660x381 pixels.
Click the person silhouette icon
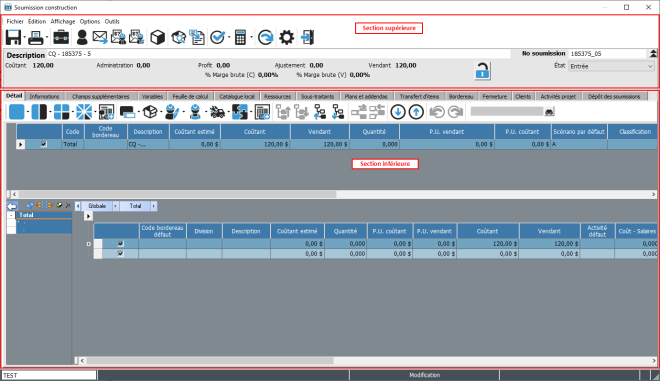(82, 37)
